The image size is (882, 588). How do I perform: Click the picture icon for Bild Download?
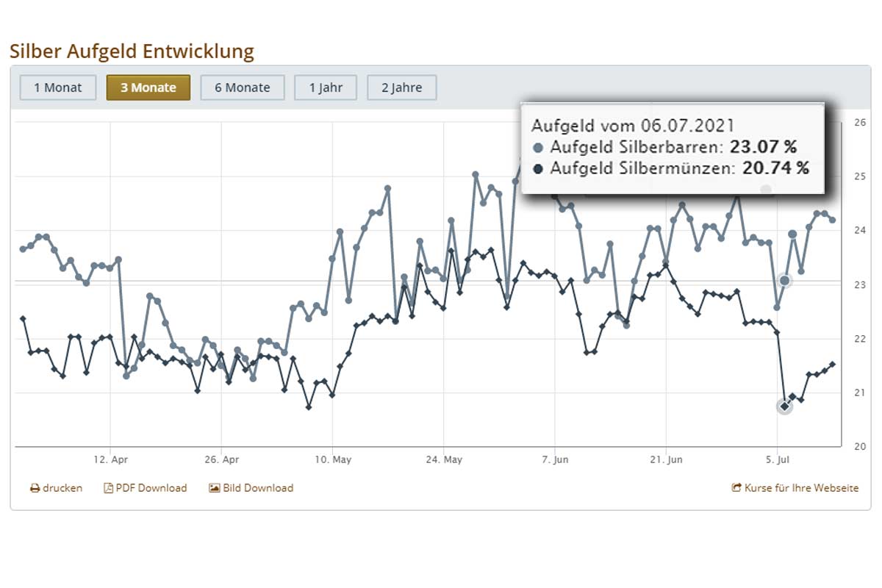[x=215, y=488]
